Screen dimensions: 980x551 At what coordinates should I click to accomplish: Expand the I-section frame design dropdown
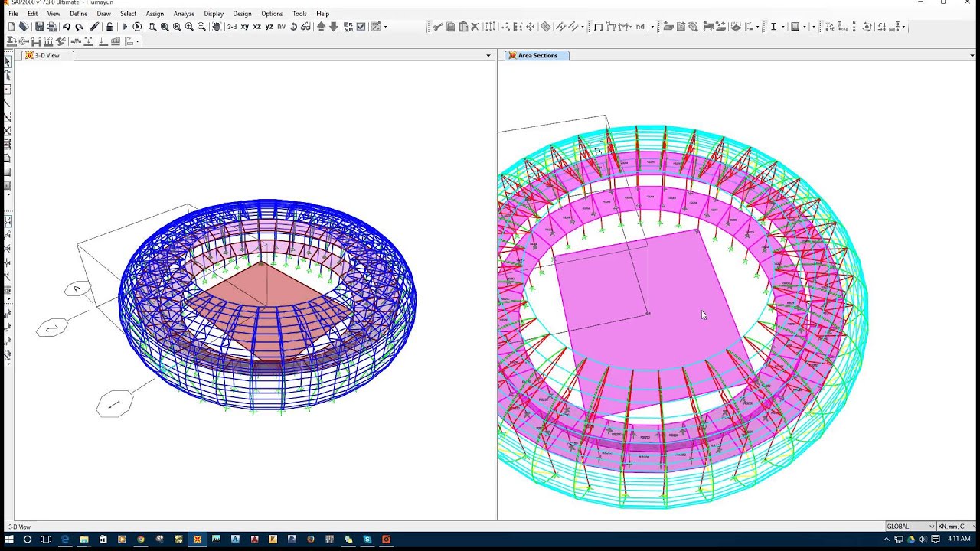click(x=782, y=27)
